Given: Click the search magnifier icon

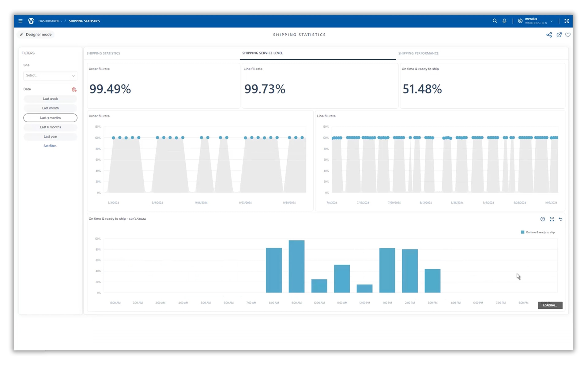Looking at the screenshot, I should 495,21.
